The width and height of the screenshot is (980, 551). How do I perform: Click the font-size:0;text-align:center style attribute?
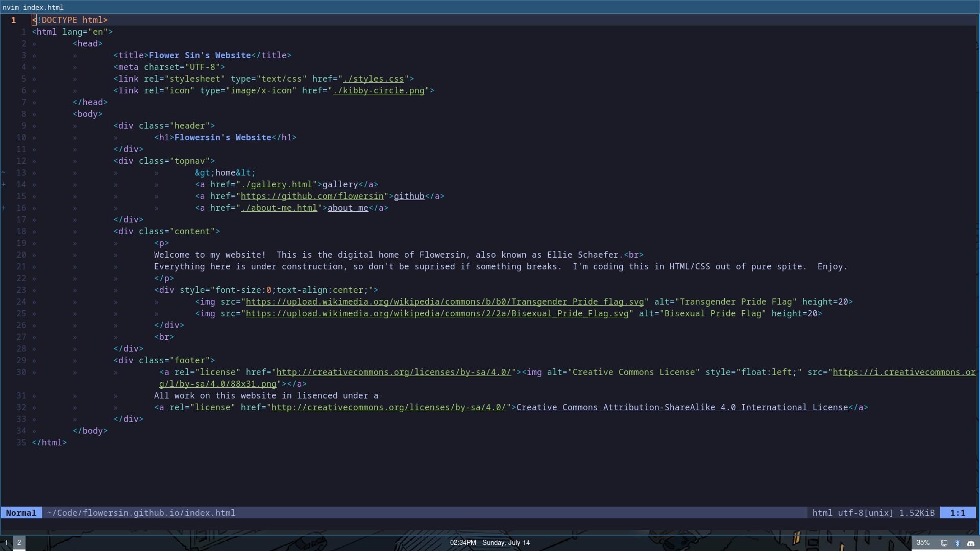(276, 290)
